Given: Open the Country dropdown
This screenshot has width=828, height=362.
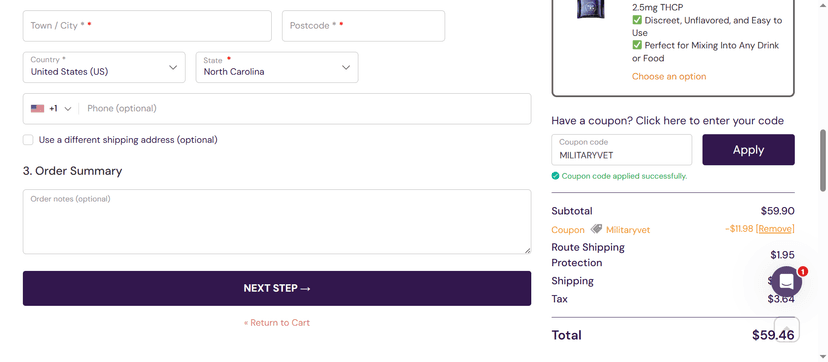Looking at the screenshot, I should [104, 67].
